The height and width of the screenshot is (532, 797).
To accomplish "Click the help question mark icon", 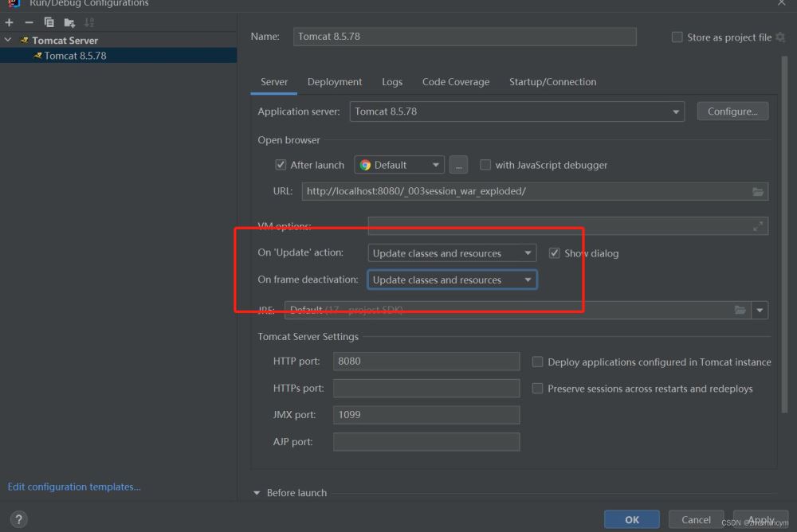I will tap(18, 519).
